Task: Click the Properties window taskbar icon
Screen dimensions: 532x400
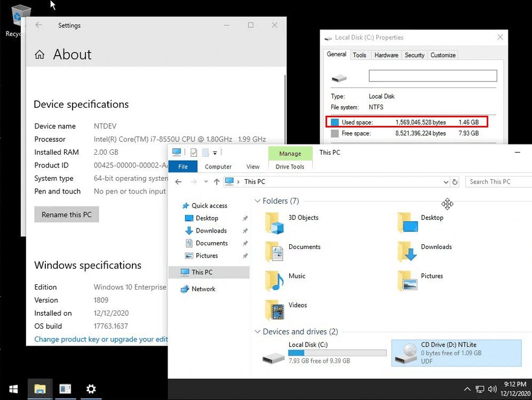Action: point(65,389)
